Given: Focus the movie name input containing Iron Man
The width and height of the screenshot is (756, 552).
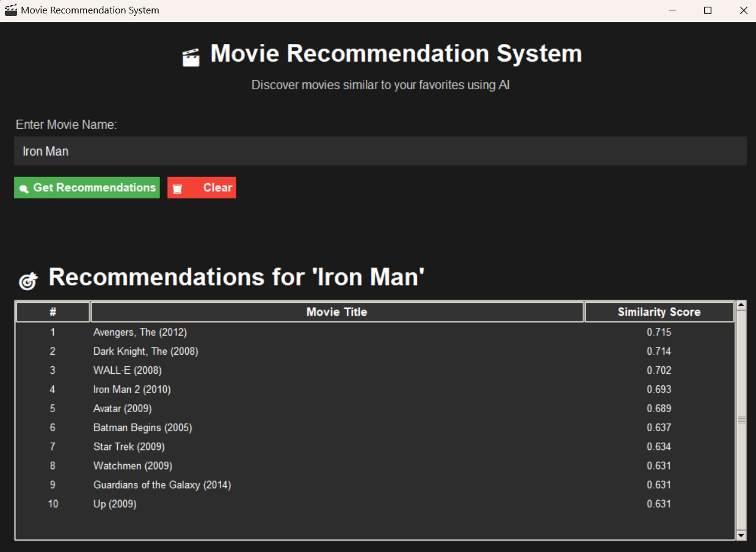Looking at the screenshot, I should tap(380, 151).
